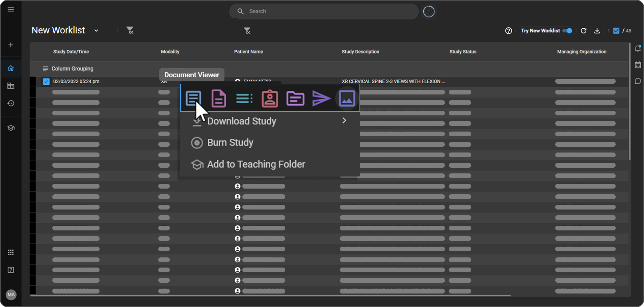Toggle the select-all checkbox beside 48
Screen dimensions: 644x307
(616, 31)
